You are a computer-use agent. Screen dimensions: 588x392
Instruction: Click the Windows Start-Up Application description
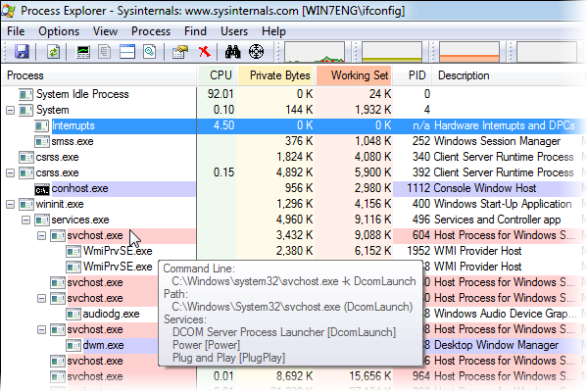[503, 204]
